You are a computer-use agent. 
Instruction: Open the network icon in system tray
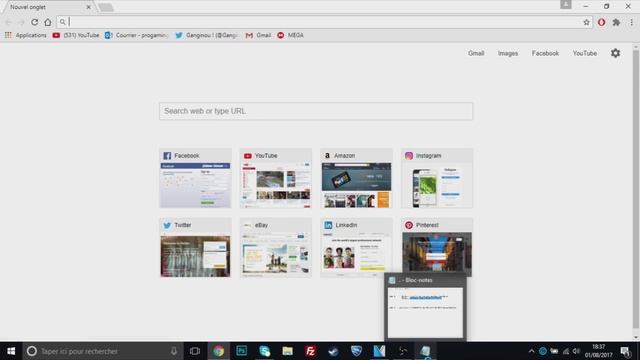565,351
